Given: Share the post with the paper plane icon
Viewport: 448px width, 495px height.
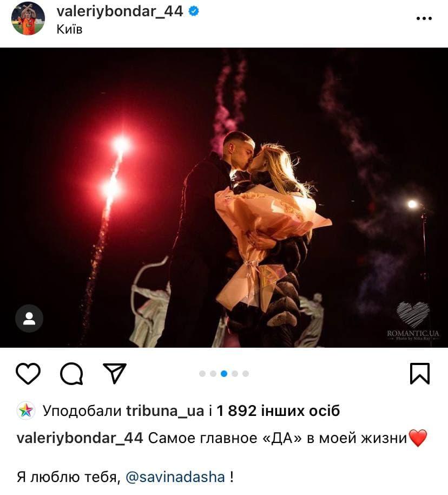Looking at the screenshot, I should click(115, 373).
